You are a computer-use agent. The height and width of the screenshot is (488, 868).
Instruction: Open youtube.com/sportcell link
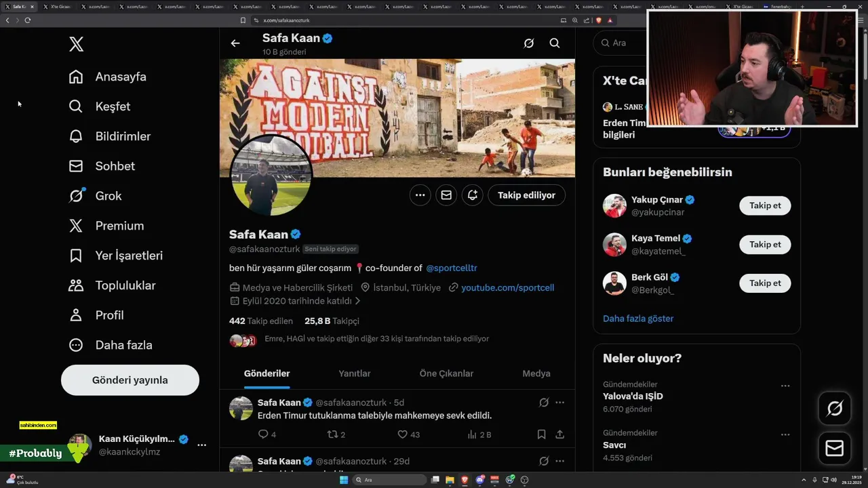click(x=508, y=288)
